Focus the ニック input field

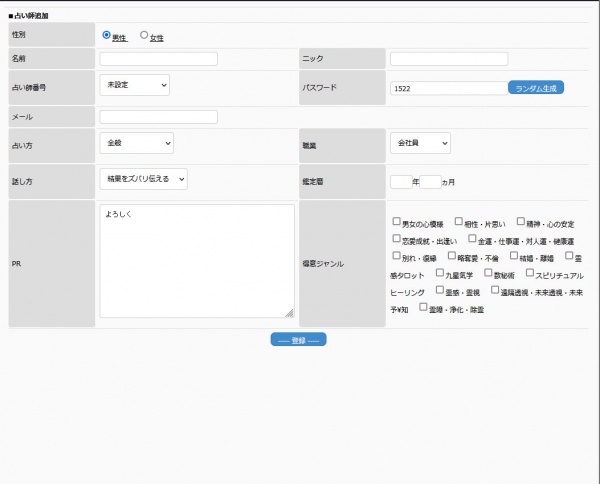tap(448, 59)
